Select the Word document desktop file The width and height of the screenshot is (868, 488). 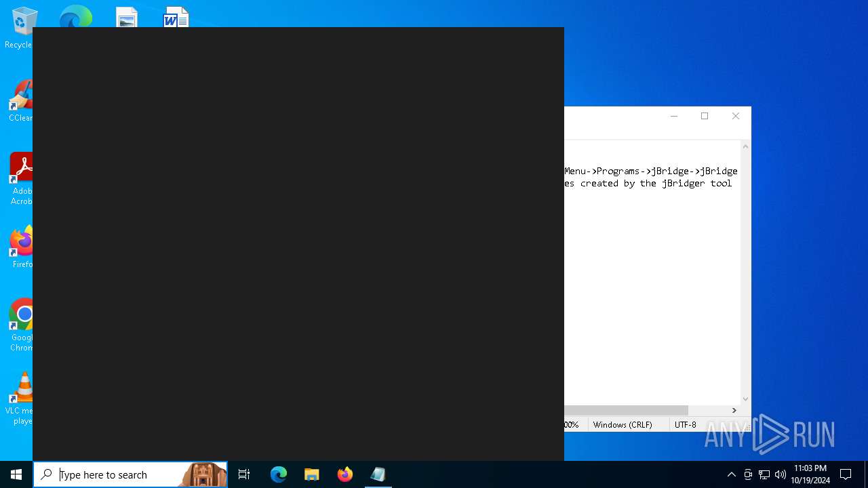[176, 17]
